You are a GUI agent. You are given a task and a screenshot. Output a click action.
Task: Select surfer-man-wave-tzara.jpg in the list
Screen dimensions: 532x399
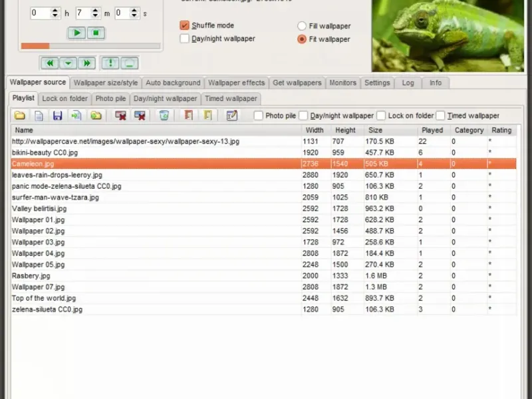tap(263, 198)
